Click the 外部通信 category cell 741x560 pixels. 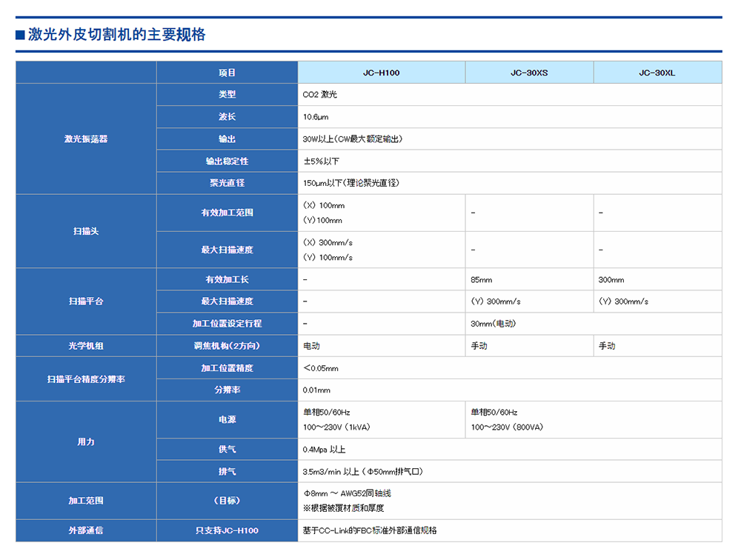86,530
